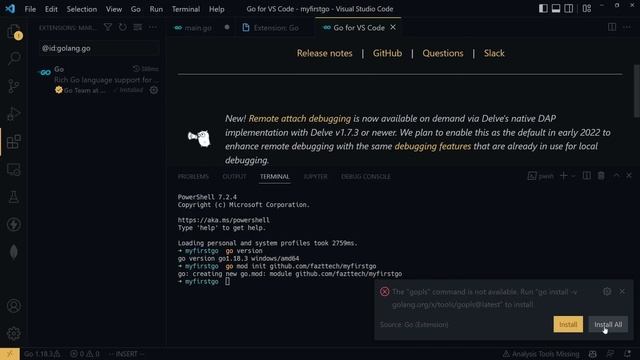This screenshot has width=640, height=360.
Task: Switch to PROBLEMS panel tab
Action: click(193, 176)
